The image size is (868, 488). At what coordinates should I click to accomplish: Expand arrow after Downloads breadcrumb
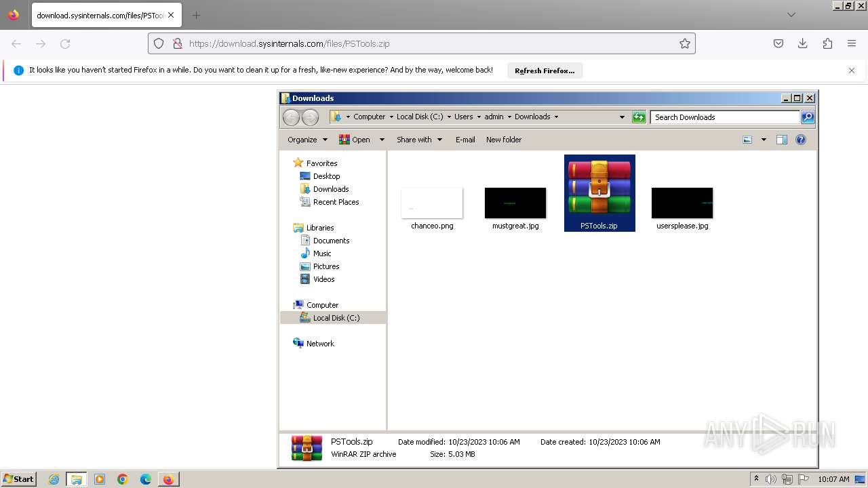(x=557, y=117)
